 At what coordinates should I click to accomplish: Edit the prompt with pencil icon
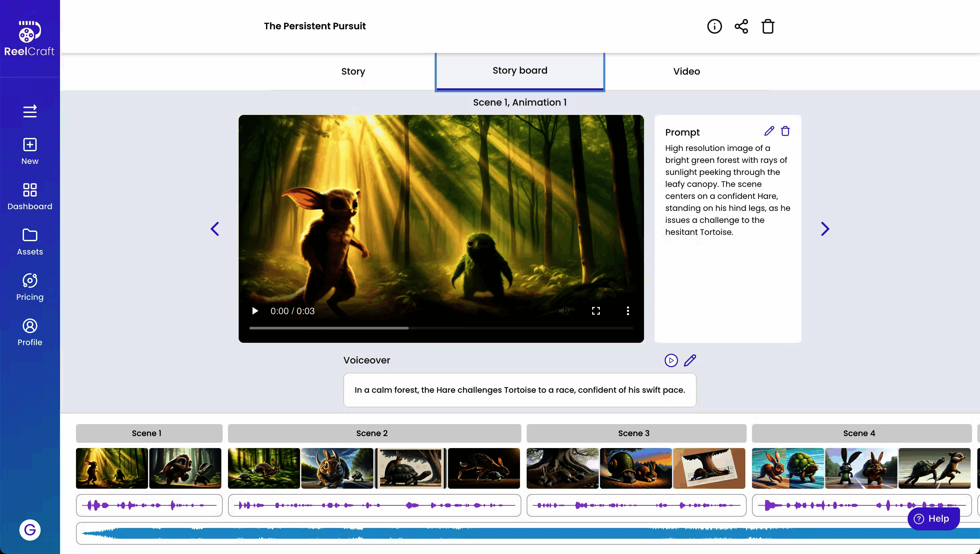coord(769,131)
